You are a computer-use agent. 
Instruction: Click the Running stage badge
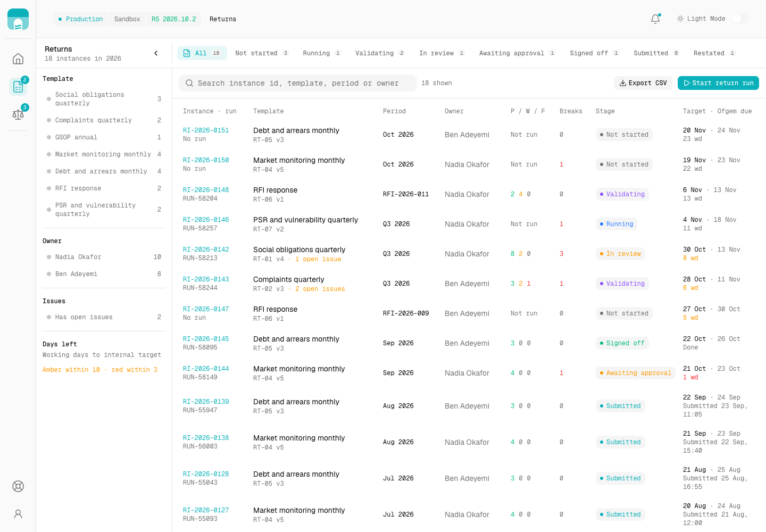click(x=617, y=224)
